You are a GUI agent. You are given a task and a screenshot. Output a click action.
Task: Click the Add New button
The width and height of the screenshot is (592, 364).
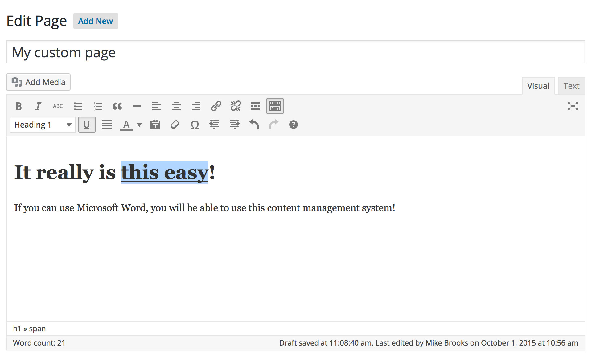[96, 21]
